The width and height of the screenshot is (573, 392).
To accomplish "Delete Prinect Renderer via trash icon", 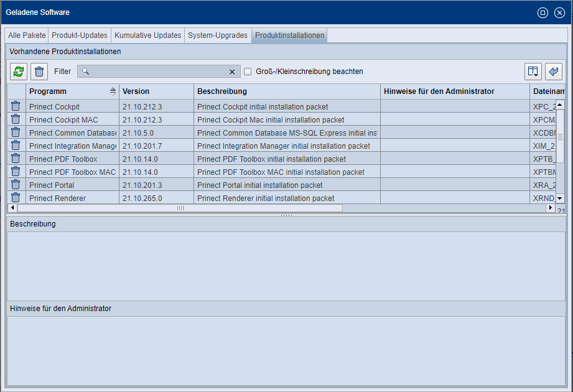I will pos(16,198).
